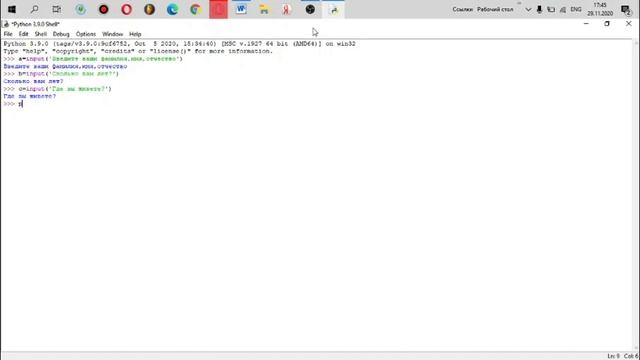
Task: Open the golden-brown sphere taskbar app
Action: coord(149,9)
